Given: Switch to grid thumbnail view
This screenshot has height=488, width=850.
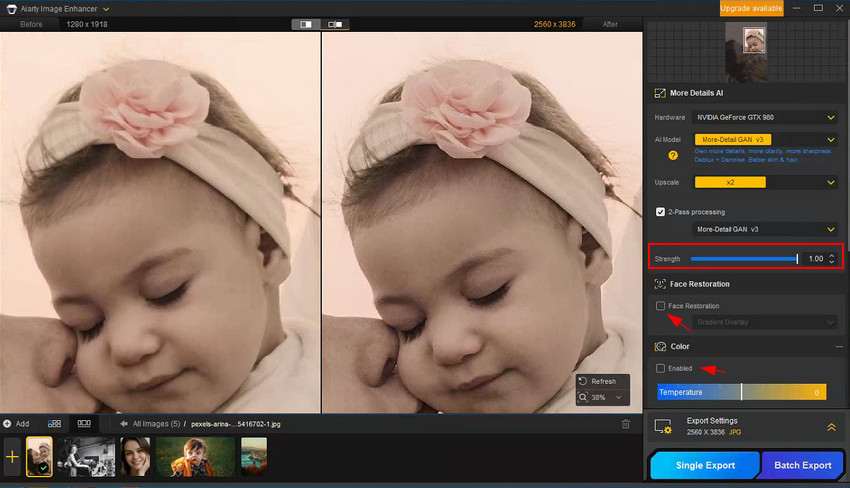Looking at the screenshot, I should (x=54, y=423).
